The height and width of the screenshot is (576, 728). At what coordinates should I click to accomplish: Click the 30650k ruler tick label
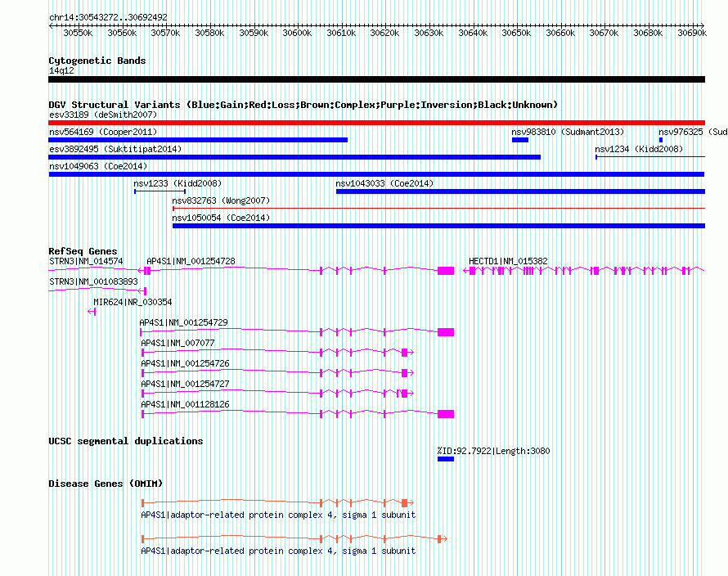pyautogui.click(x=516, y=33)
